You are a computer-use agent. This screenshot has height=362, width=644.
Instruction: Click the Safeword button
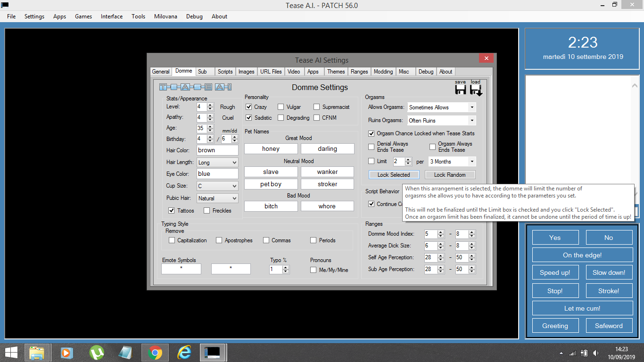click(x=609, y=326)
